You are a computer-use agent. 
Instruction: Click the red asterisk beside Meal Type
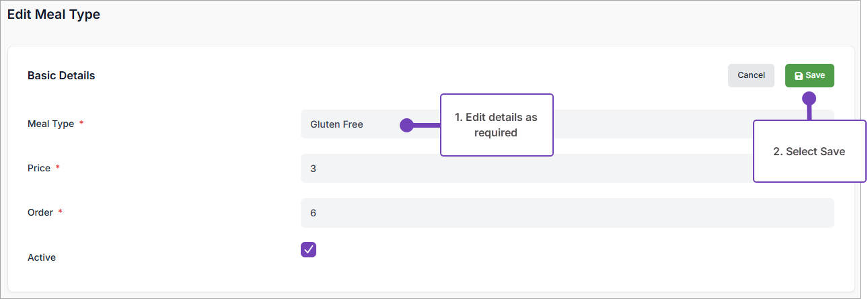[81, 124]
